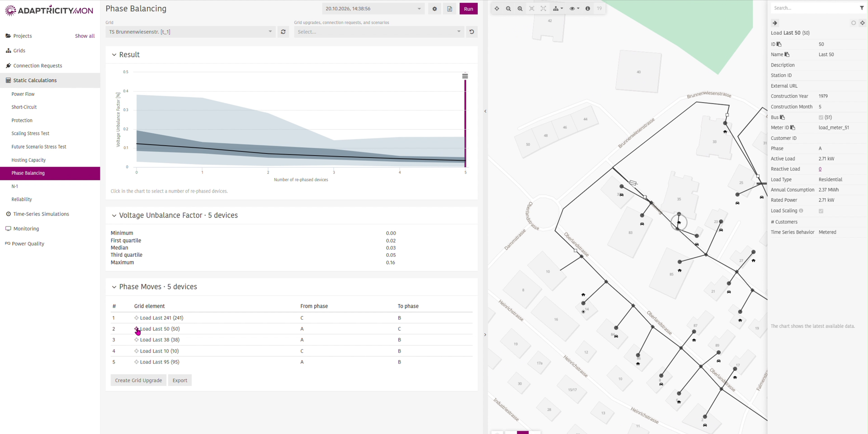Refresh the grid selection
Image resolution: width=868 pixels, height=434 pixels.
coord(283,32)
